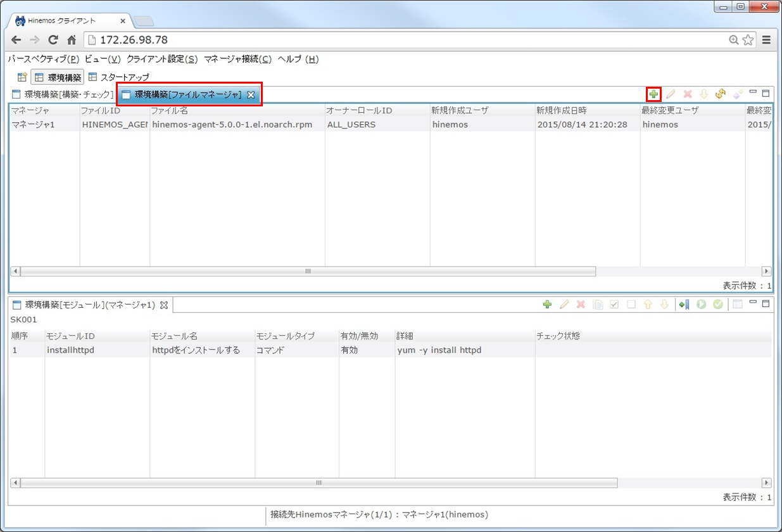Select the hinemos-agent-5.0.0-1.el.noarch.rpm file cell
The height and width of the screenshot is (532, 782).
click(x=237, y=125)
